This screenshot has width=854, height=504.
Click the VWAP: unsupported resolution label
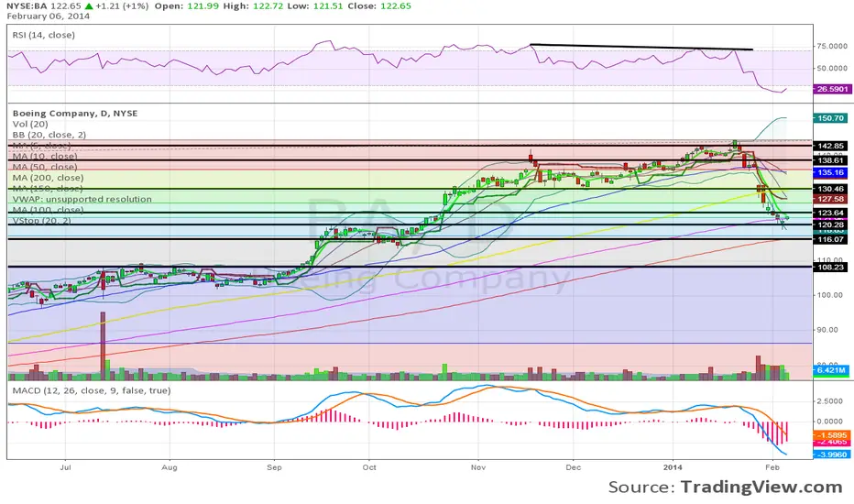coord(82,199)
